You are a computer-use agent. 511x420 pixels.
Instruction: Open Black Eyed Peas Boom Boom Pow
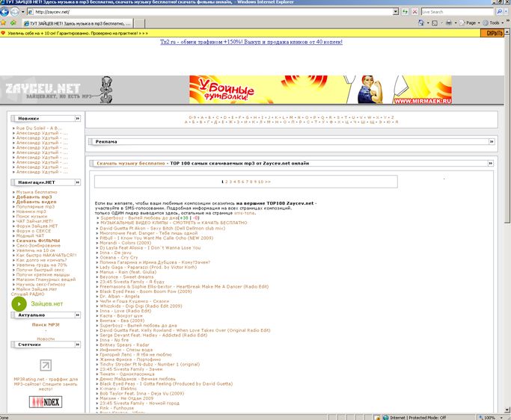pyautogui.click(x=146, y=291)
